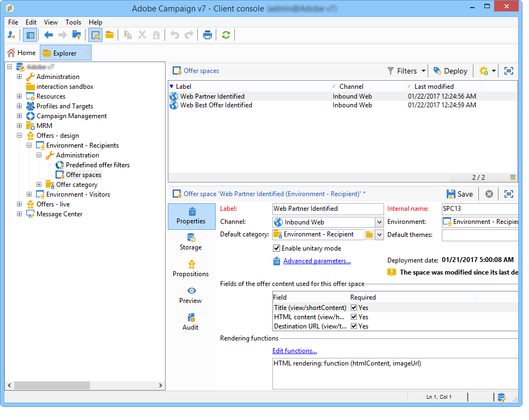Expand the Campaign Management tree node
The height and width of the screenshot is (420, 529).
19,116
